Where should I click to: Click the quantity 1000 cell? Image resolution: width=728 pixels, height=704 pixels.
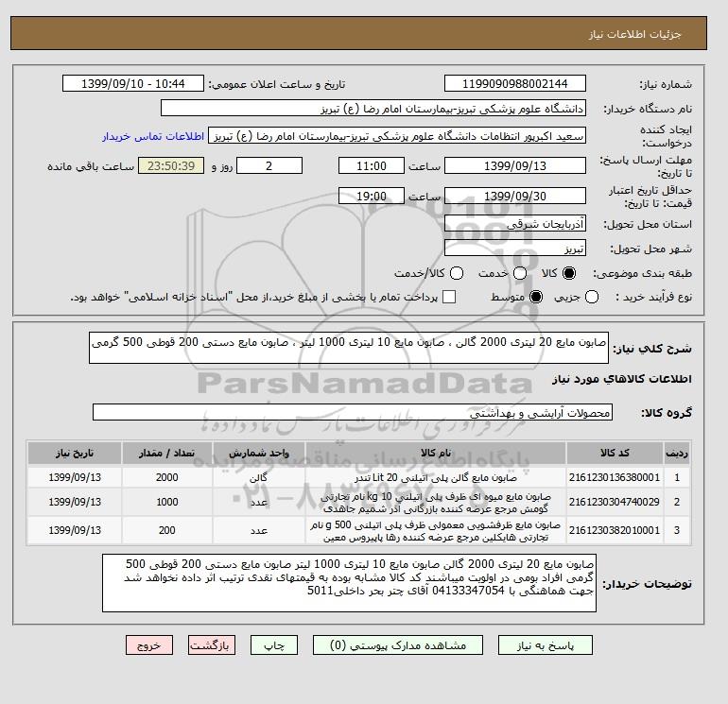(x=167, y=502)
